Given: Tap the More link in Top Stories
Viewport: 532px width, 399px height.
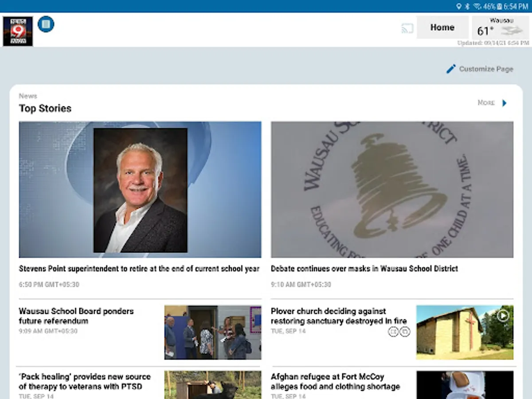Looking at the screenshot, I should (486, 103).
